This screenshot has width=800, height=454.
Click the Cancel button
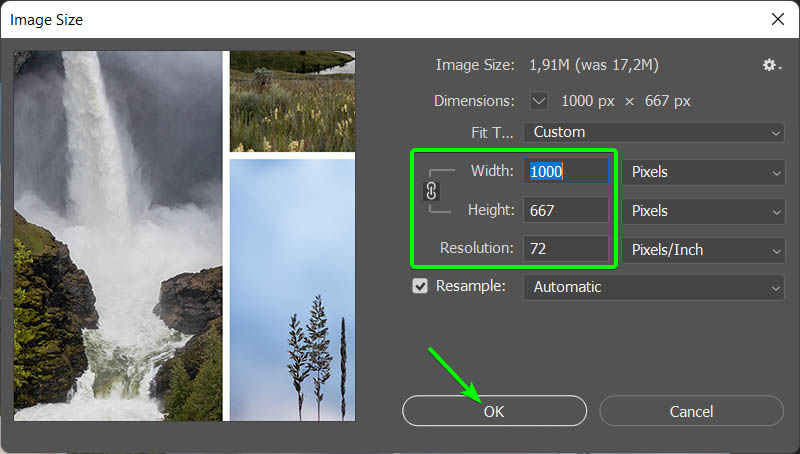click(x=691, y=411)
